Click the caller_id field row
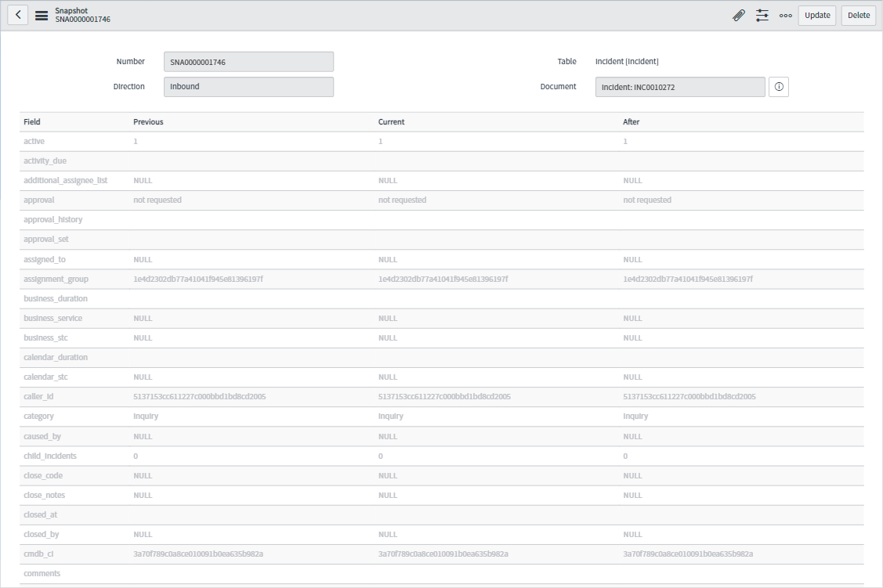This screenshot has width=883, height=588. [x=38, y=396]
